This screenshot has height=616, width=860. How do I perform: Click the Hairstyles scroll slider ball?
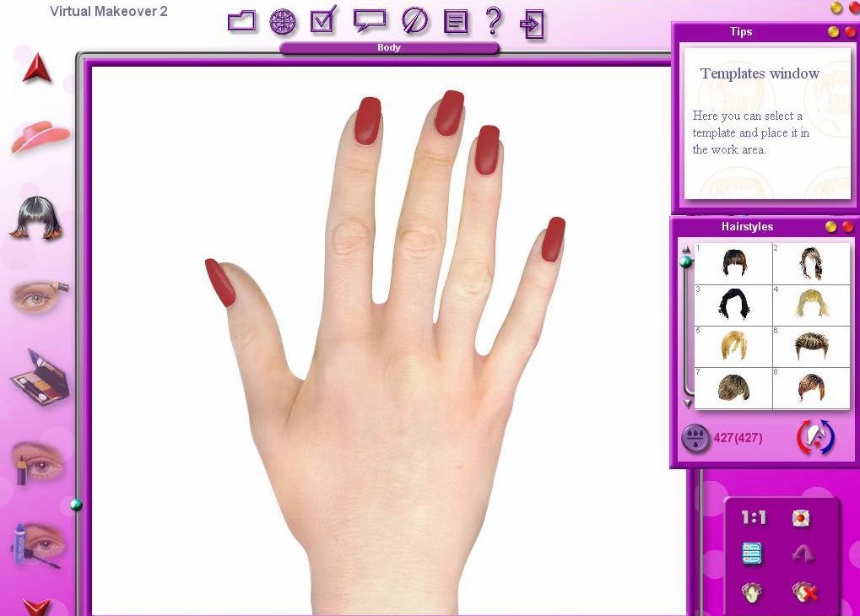point(686,262)
